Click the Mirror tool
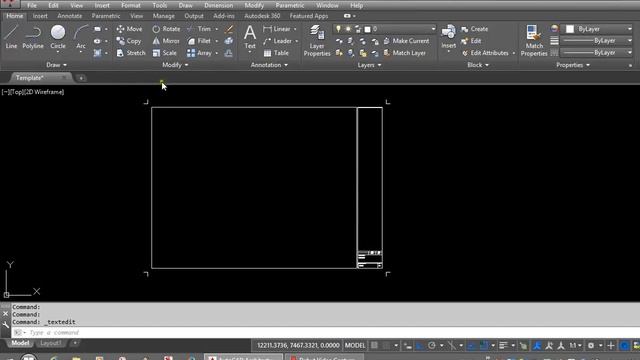This screenshot has height=360, width=640. coord(166,41)
